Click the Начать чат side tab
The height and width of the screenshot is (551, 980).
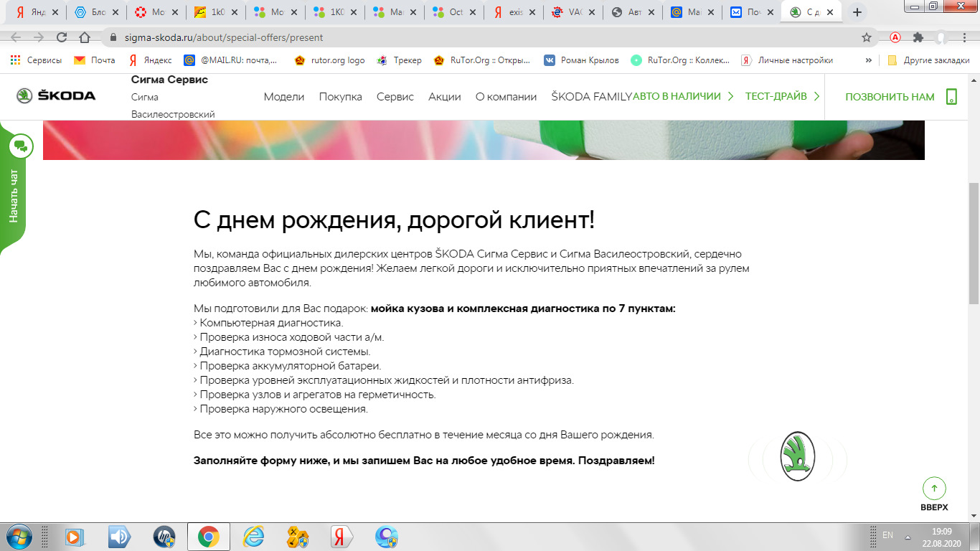tap(14, 196)
